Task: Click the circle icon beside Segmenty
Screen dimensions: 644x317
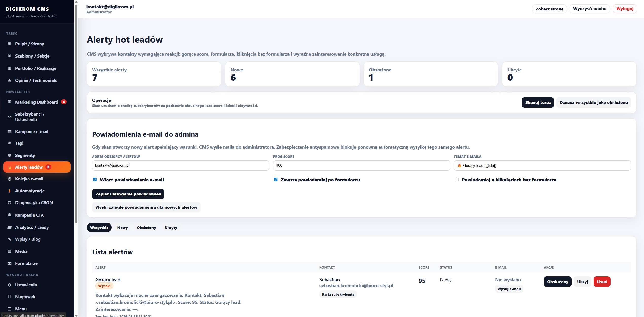Action: click(x=10, y=155)
